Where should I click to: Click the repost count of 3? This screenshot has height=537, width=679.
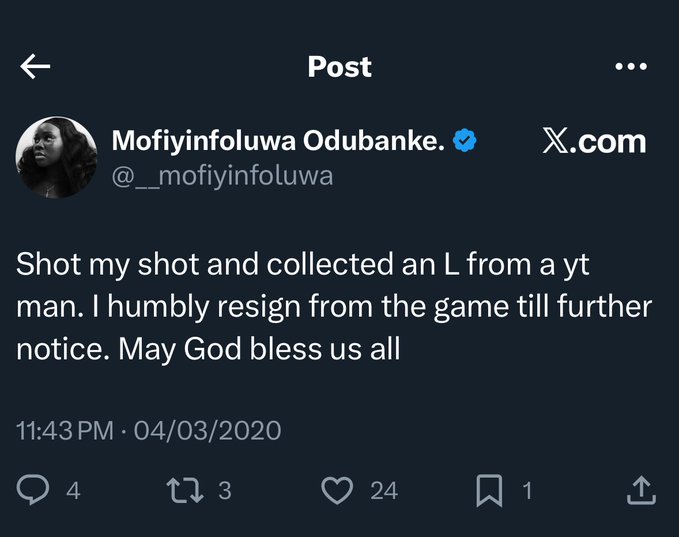coord(224,491)
